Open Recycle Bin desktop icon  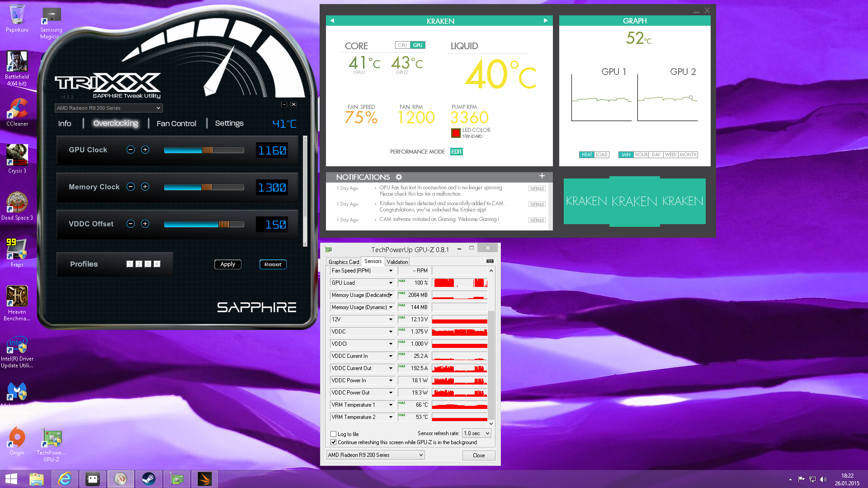point(17,19)
